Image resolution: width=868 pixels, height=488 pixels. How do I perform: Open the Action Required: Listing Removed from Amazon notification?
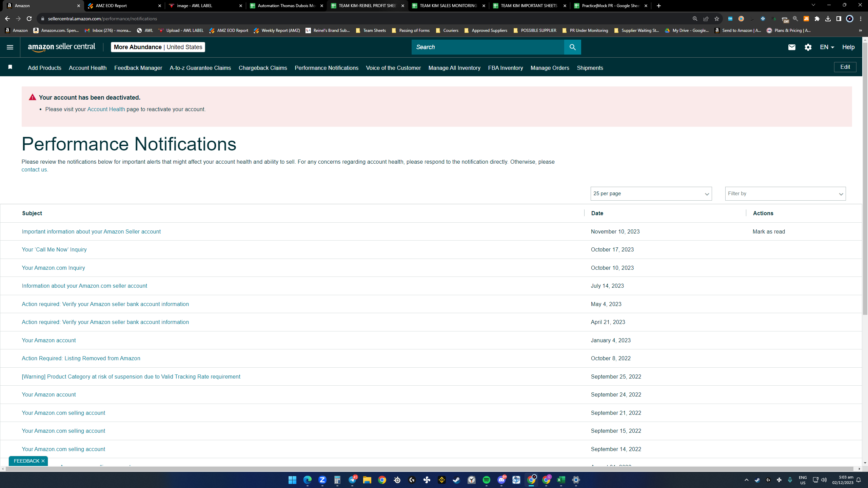[81, 358]
